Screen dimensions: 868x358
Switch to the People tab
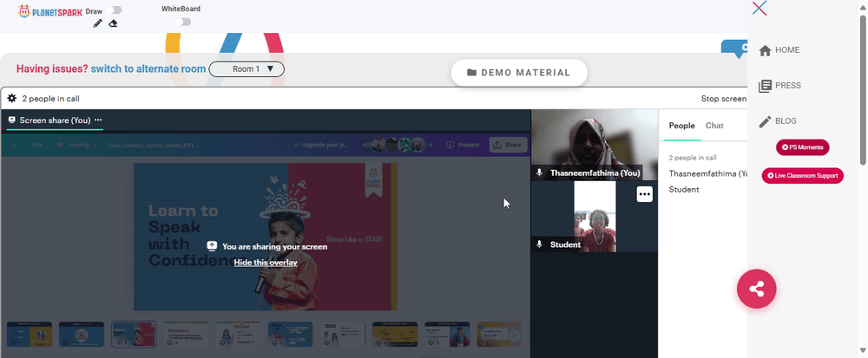681,126
